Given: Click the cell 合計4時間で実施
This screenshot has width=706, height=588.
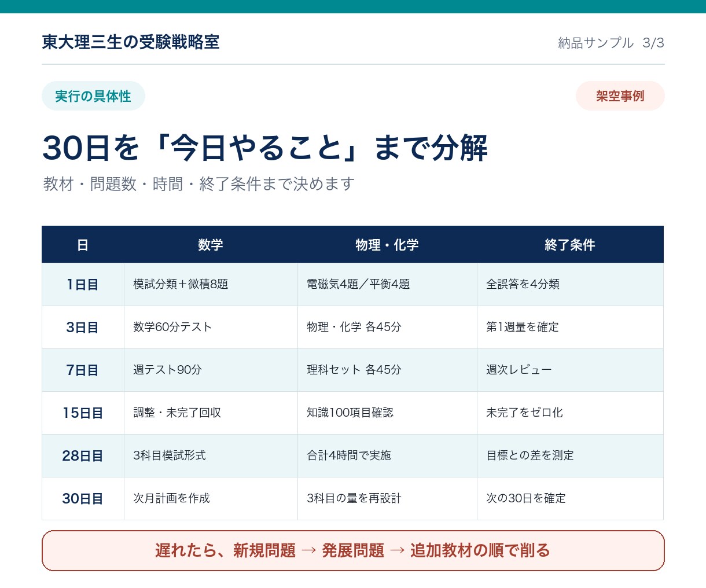Looking at the screenshot, I should (387, 456).
